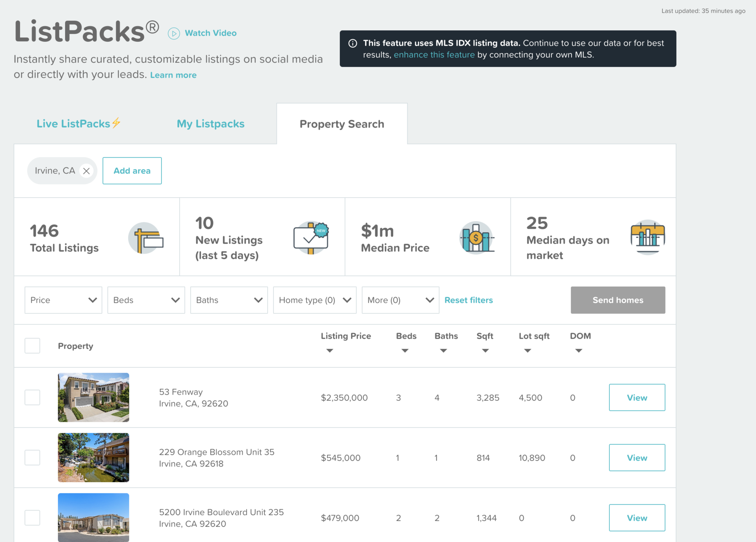View the 5200 Irvine Boulevard Unit 235 listing
This screenshot has width=756, height=542.
coord(637,518)
